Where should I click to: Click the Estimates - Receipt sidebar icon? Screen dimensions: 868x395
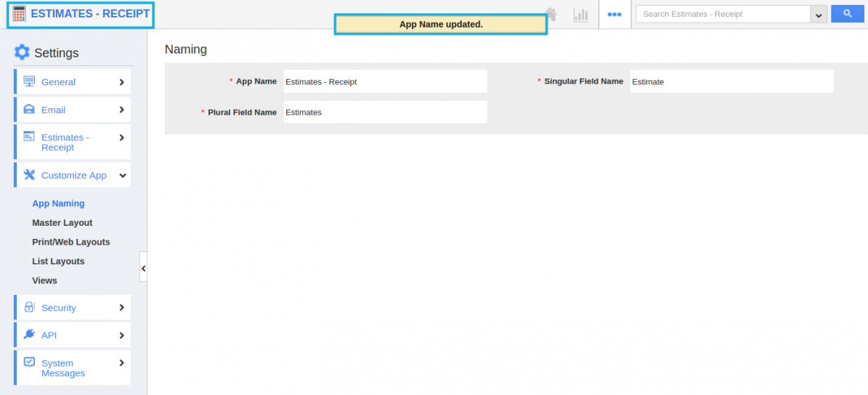point(29,137)
